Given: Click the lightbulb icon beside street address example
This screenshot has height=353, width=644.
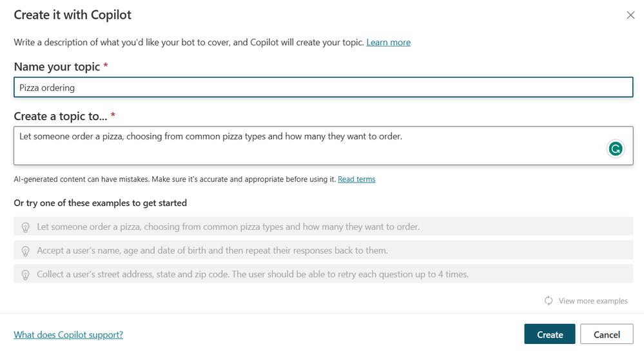Looking at the screenshot, I should [x=26, y=274].
